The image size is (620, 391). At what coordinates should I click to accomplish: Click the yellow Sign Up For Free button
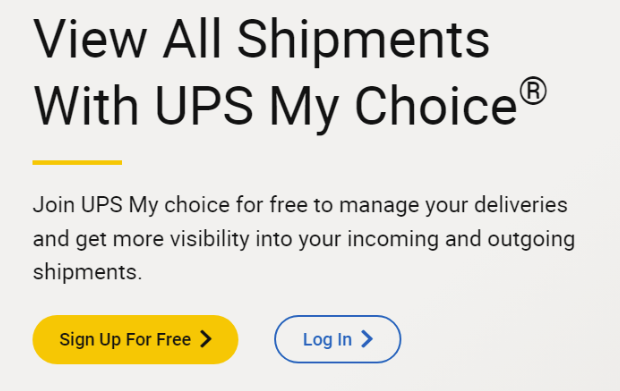pyautogui.click(x=135, y=339)
